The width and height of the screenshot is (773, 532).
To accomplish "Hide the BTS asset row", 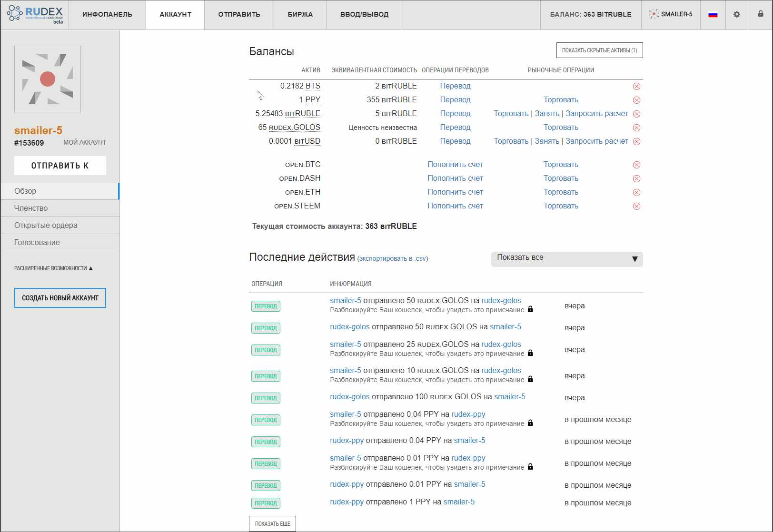I will pyautogui.click(x=636, y=86).
